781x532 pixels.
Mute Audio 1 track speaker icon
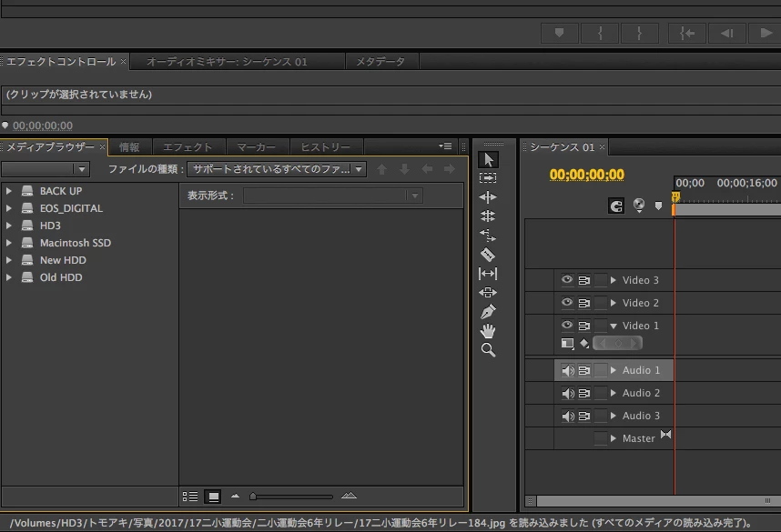[568, 370]
